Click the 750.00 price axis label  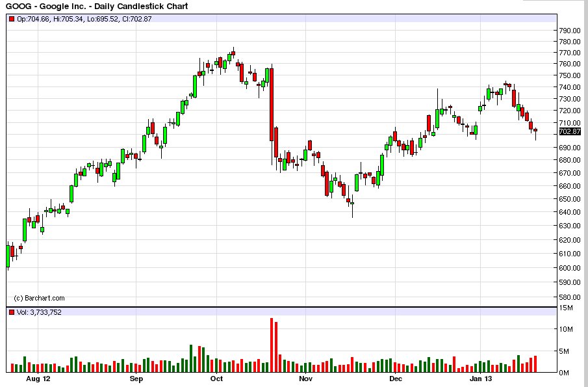click(x=570, y=75)
